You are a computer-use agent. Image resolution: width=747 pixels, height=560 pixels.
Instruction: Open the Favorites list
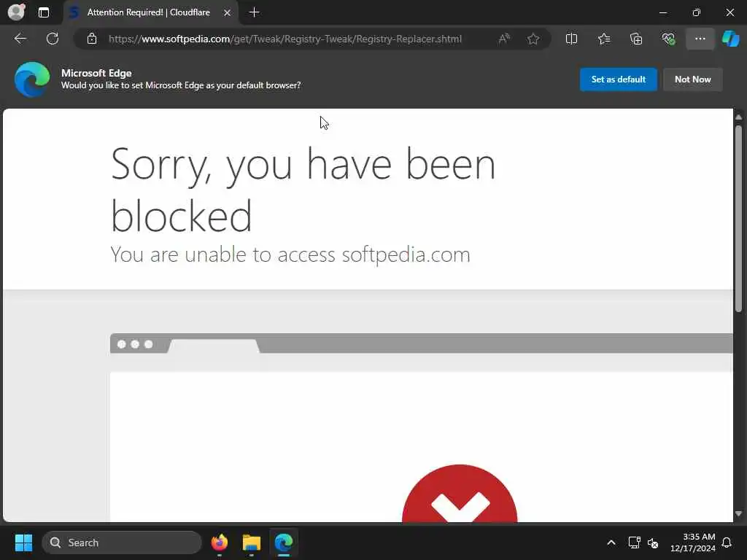click(603, 39)
